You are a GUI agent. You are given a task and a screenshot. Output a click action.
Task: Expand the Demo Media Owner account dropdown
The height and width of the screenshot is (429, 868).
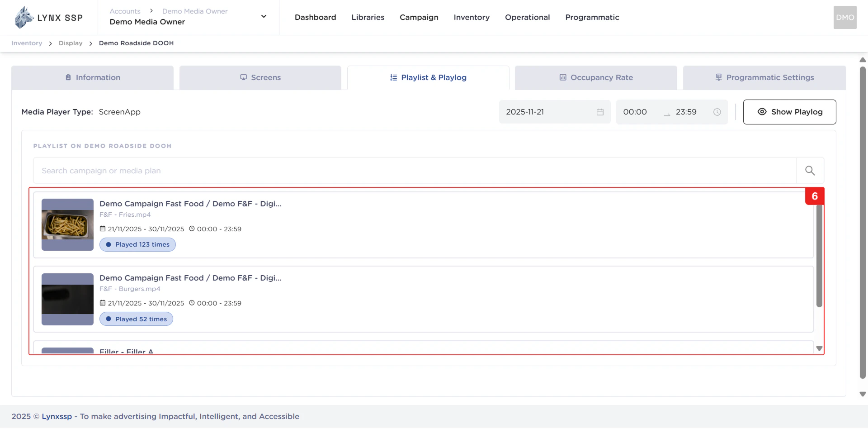pyautogui.click(x=264, y=17)
